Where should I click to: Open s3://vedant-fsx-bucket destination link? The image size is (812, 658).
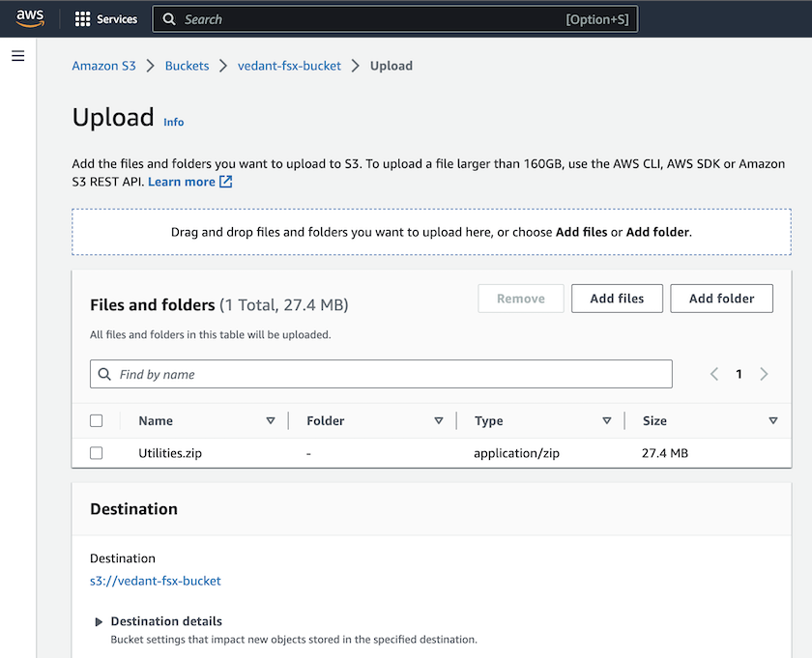click(x=156, y=581)
